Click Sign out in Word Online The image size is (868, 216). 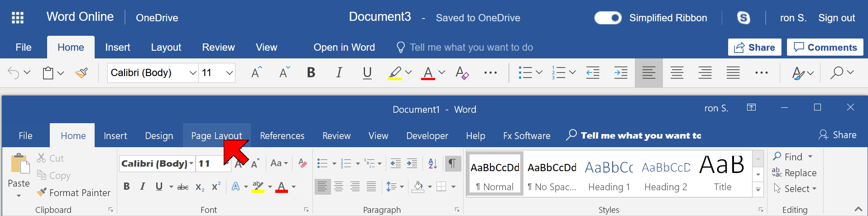coord(836,18)
